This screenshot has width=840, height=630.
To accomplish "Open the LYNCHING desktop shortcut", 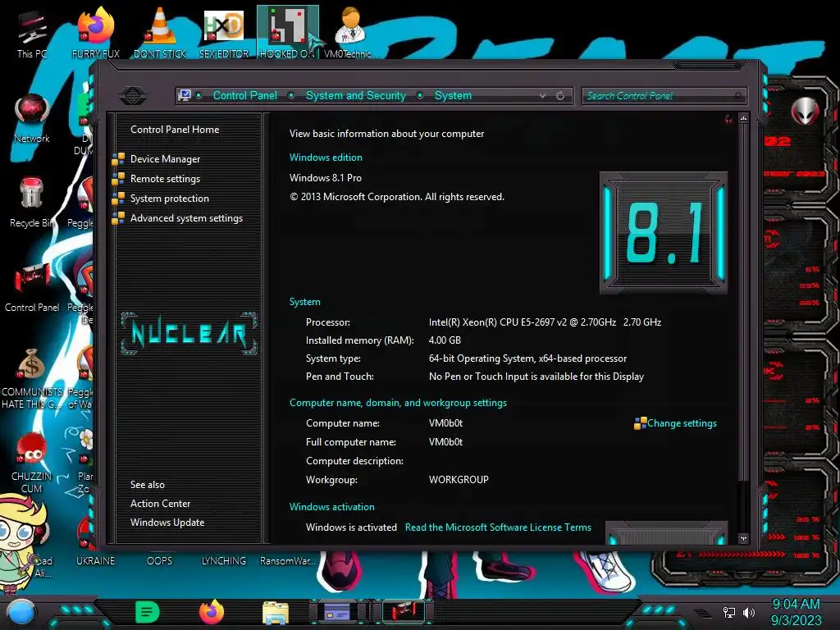I will [223, 561].
